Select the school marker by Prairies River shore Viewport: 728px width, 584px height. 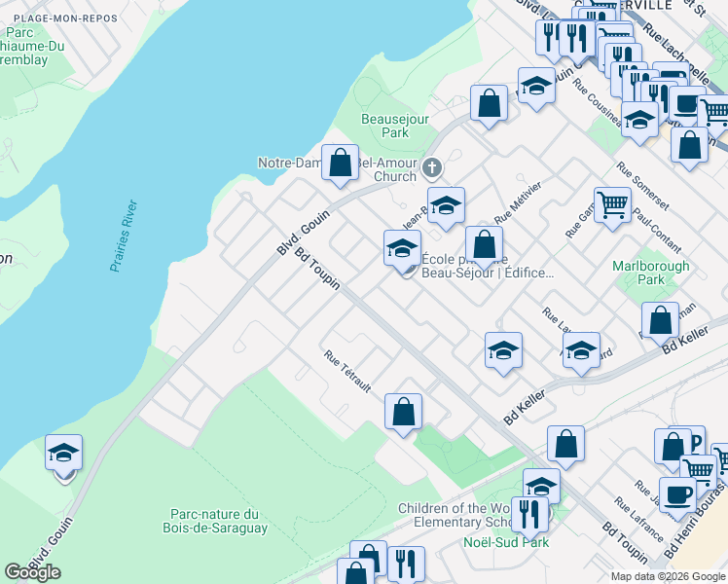[x=64, y=454]
